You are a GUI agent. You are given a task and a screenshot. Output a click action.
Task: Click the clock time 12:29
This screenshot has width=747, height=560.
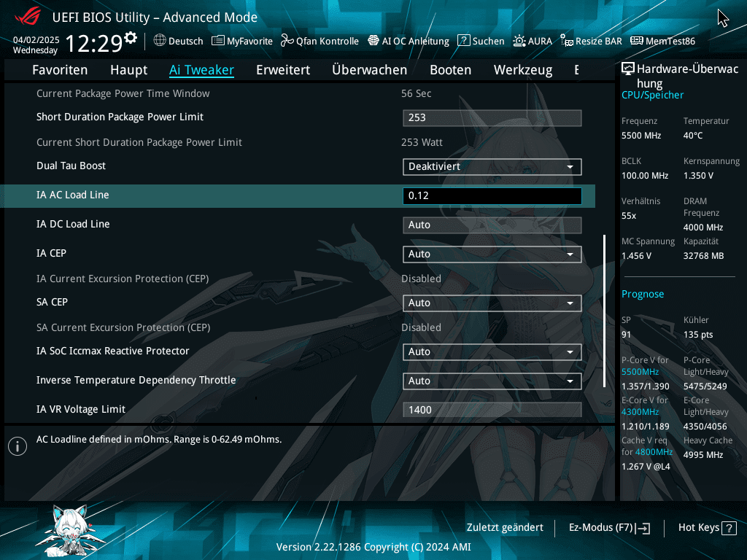coord(94,43)
